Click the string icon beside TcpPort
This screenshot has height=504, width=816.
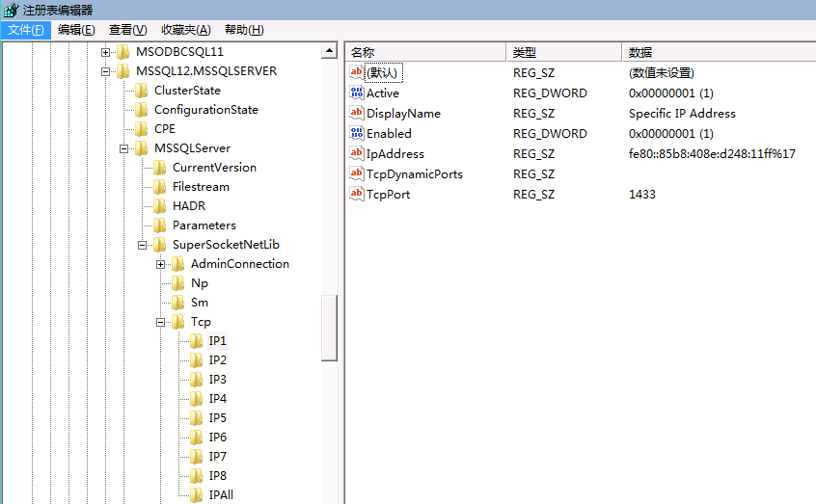(x=356, y=195)
